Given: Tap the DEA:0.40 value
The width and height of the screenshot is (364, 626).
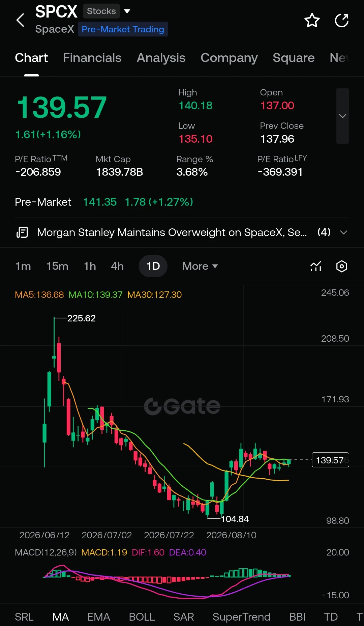Looking at the screenshot, I should click(x=188, y=552).
